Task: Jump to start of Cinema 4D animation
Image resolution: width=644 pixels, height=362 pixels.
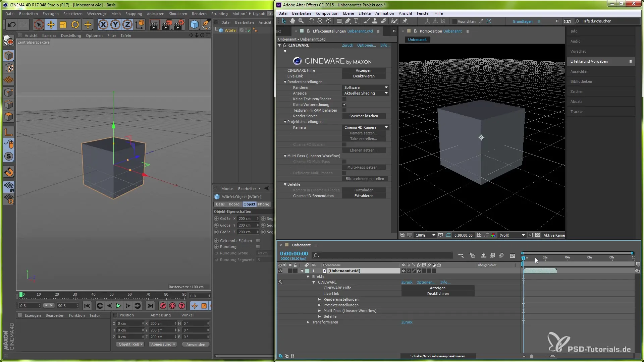Action: click(87, 306)
